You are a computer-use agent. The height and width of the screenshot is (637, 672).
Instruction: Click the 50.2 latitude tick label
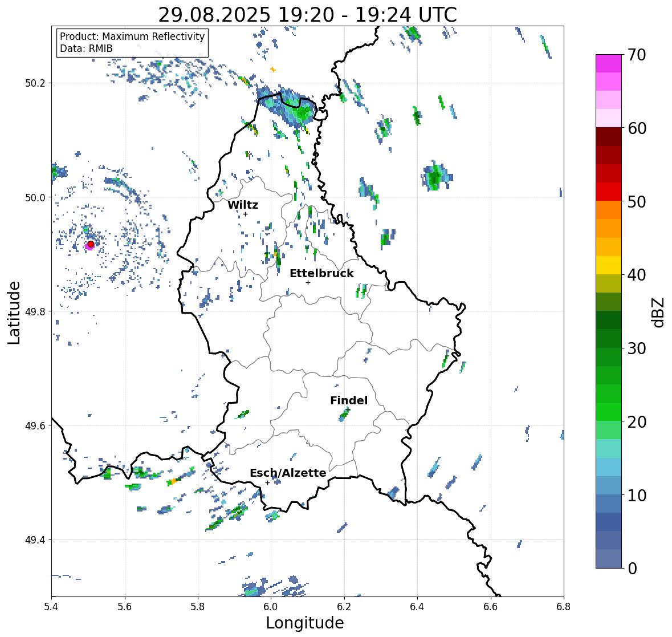pos(35,83)
